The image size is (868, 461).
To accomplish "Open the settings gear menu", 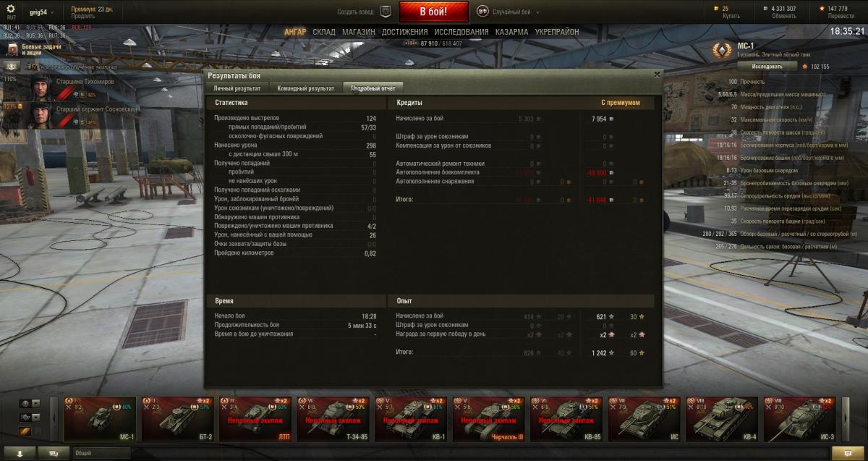I will click(11, 9).
